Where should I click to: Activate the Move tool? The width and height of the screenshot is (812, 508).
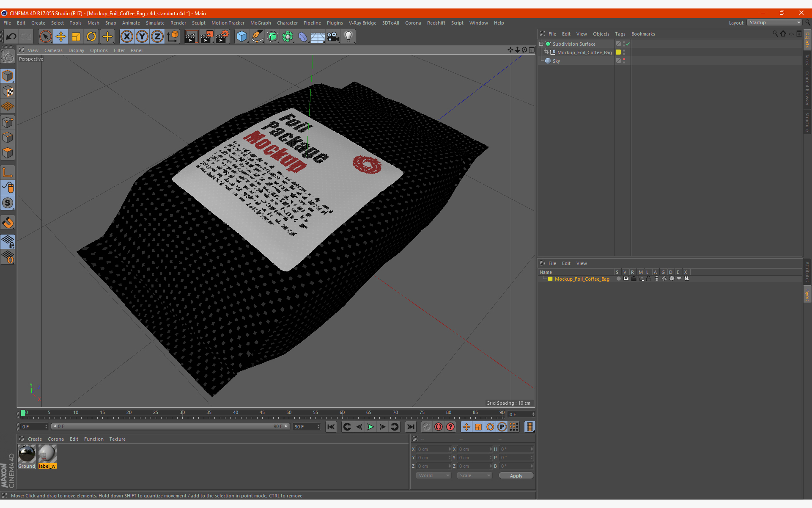pos(61,37)
